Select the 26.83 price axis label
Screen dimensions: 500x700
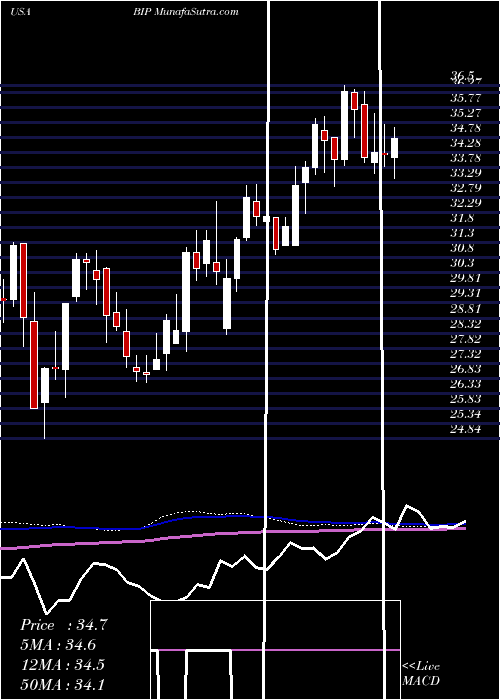[x=466, y=369]
